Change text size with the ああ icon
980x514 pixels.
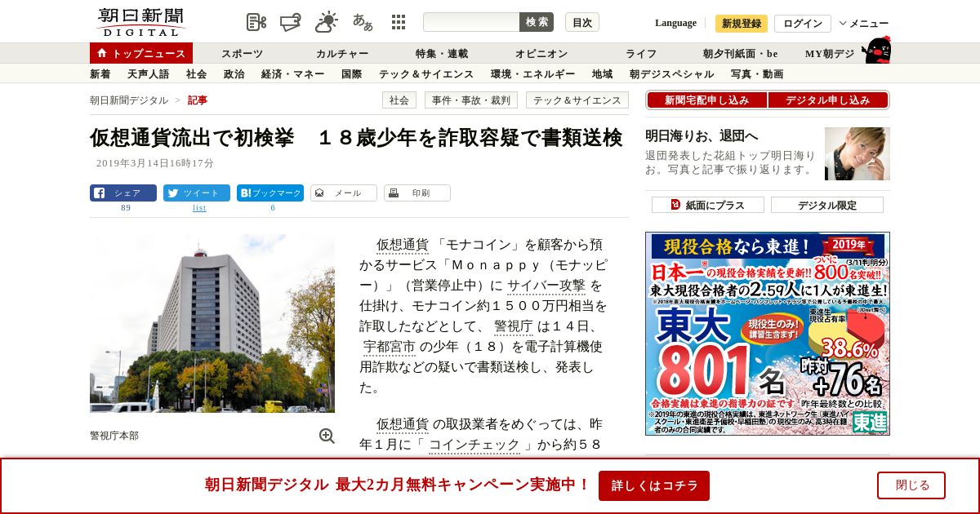363,22
